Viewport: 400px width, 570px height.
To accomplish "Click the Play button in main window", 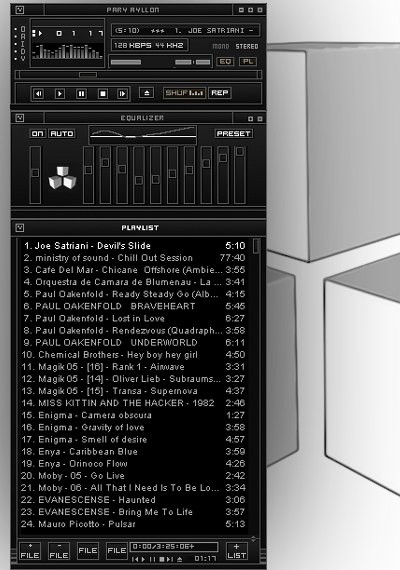I will [60, 94].
